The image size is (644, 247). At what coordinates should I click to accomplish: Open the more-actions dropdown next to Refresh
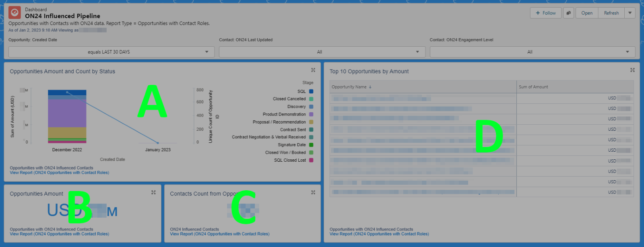point(630,13)
